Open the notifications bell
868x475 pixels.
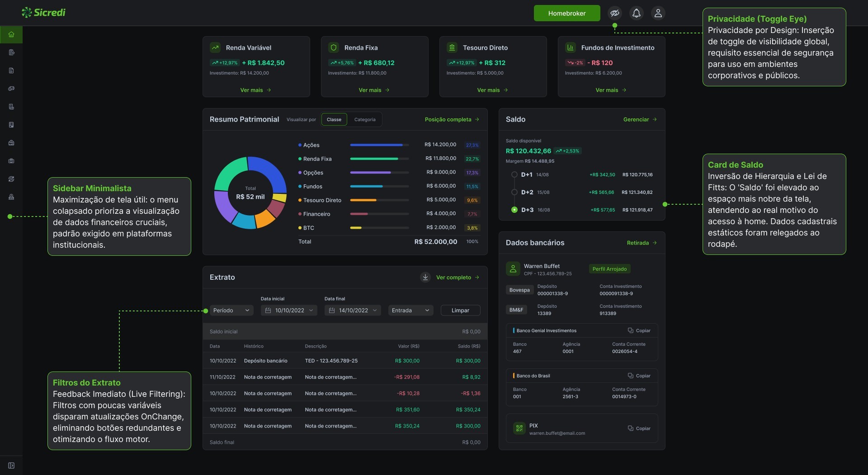(637, 13)
